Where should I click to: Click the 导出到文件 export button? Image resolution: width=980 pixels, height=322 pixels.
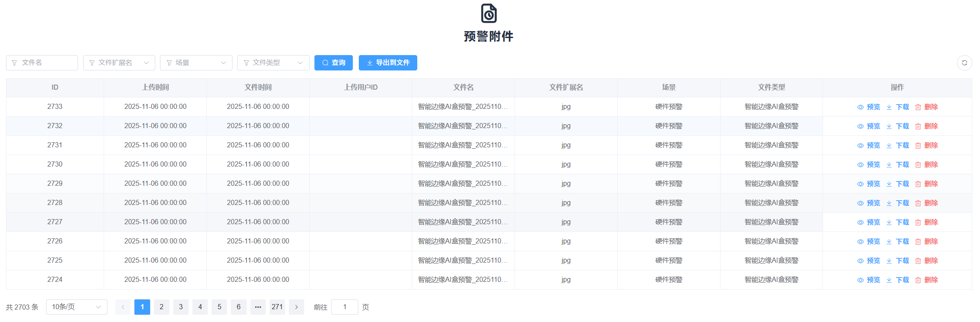tap(387, 63)
